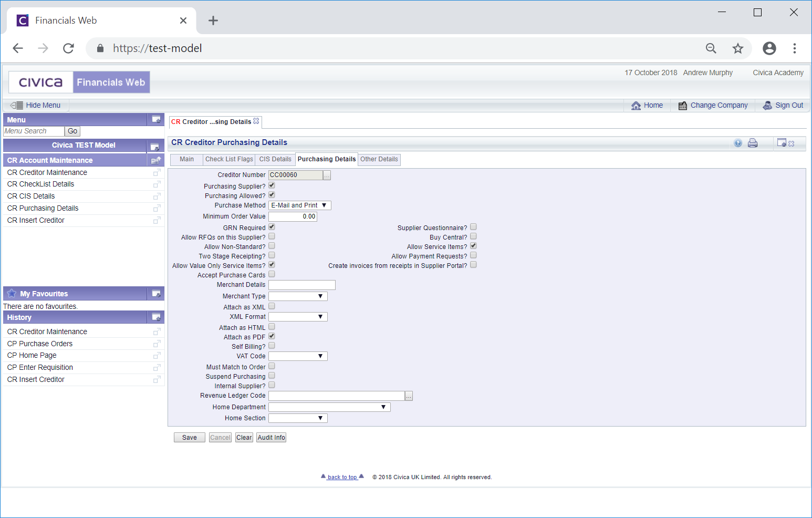Click the Change Company building icon
812x518 pixels.
pos(683,106)
